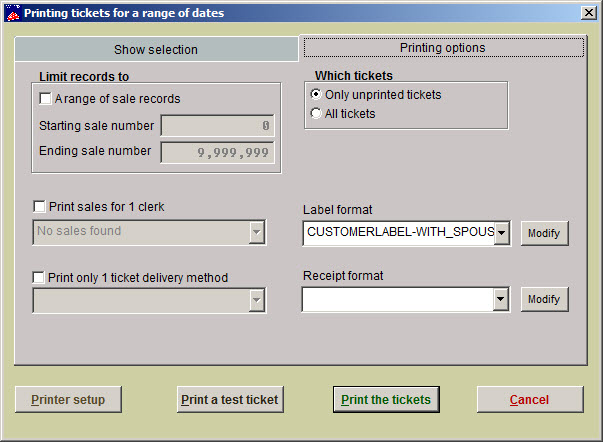Click Modify next to Receipt format
Image resolution: width=603 pixels, height=442 pixels.
click(544, 299)
